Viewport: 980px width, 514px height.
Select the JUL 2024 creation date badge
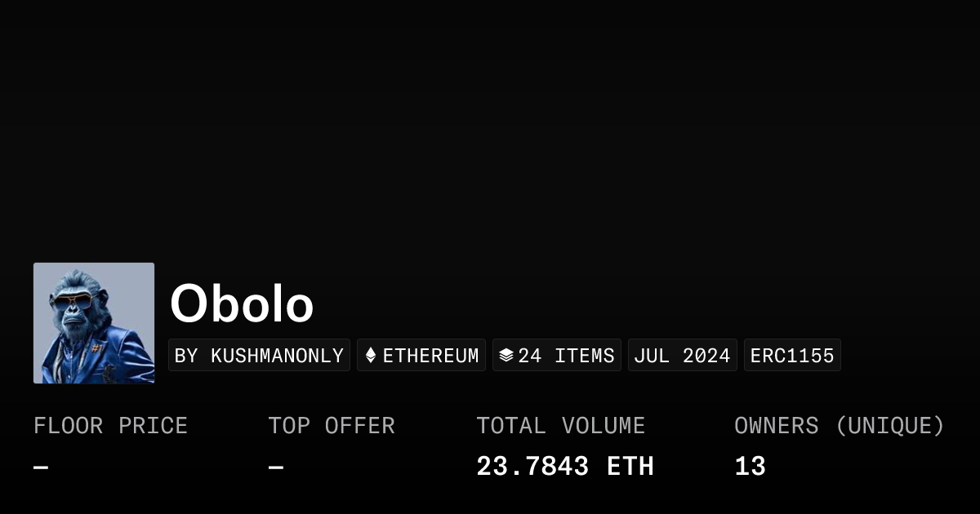point(682,356)
